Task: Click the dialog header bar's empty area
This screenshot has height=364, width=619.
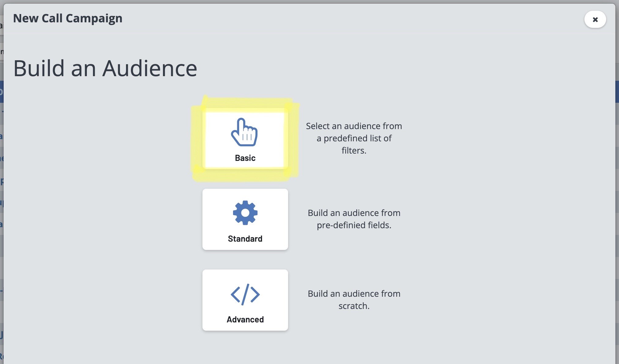Action: pyautogui.click(x=336, y=18)
